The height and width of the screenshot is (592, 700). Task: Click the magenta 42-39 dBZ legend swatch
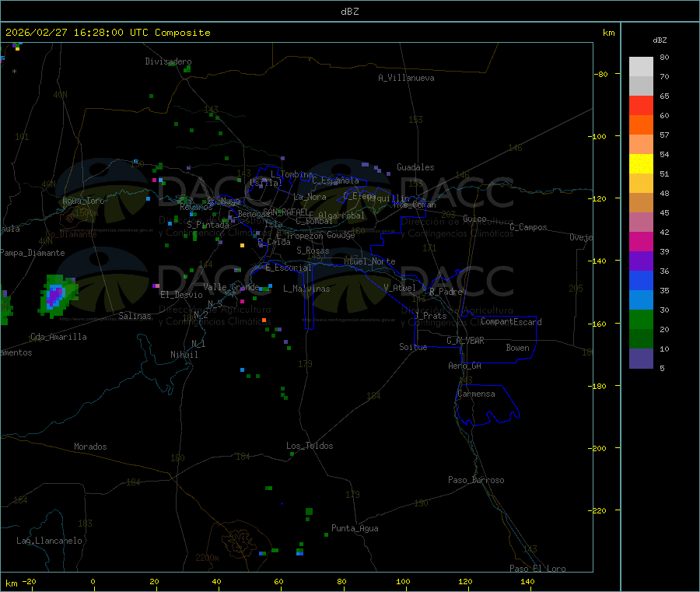(x=641, y=241)
